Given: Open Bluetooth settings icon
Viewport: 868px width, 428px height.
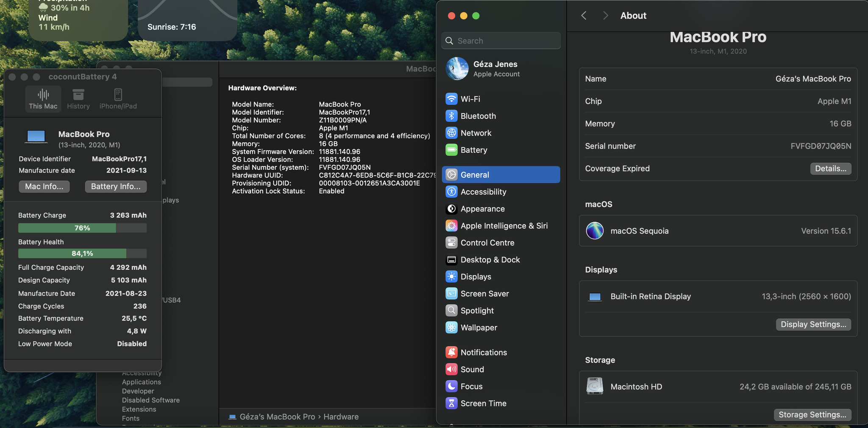Looking at the screenshot, I should 451,116.
